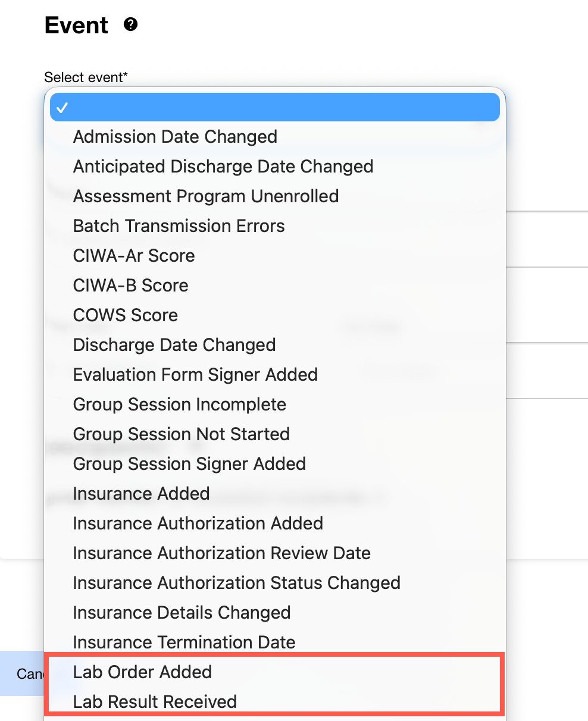Select Group Session Not Started
Image resolution: width=588 pixels, height=721 pixels.
182,434
